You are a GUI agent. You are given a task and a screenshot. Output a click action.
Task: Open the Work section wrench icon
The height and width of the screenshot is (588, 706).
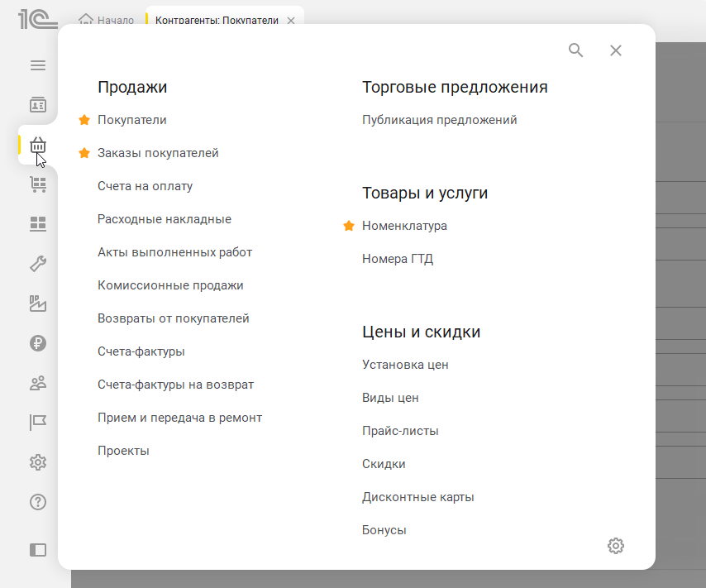(x=37, y=264)
